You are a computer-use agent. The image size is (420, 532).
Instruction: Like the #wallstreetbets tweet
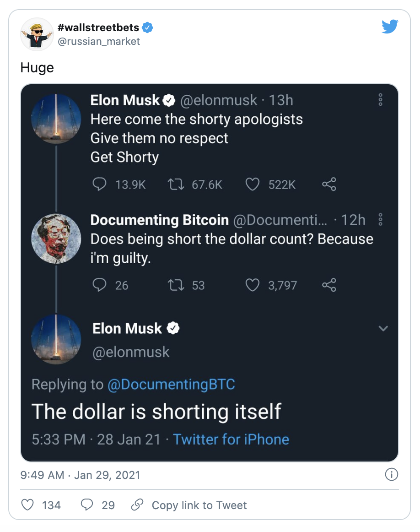(28, 505)
